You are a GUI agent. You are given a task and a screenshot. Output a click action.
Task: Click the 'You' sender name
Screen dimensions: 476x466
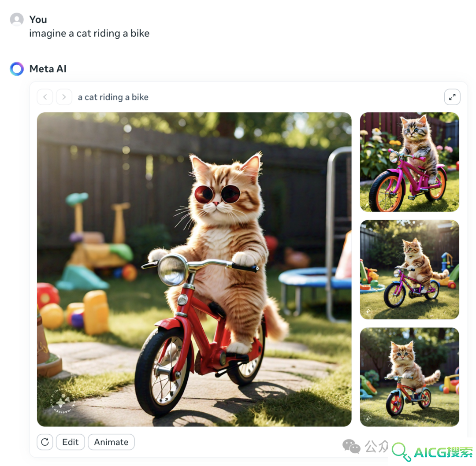click(38, 19)
